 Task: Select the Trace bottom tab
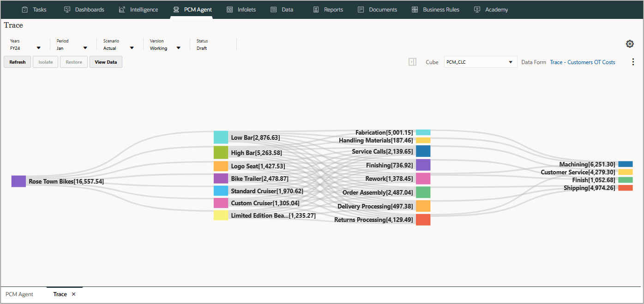60,294
